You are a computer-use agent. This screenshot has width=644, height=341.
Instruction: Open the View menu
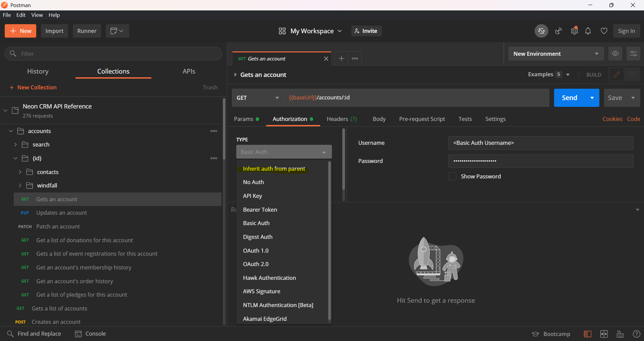point(37,15)
